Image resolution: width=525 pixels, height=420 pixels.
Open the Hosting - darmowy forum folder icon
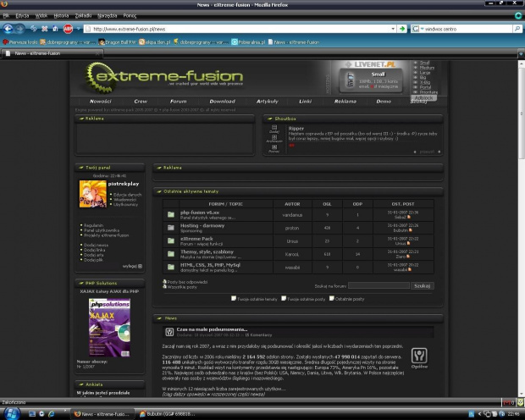pos(171,228)
